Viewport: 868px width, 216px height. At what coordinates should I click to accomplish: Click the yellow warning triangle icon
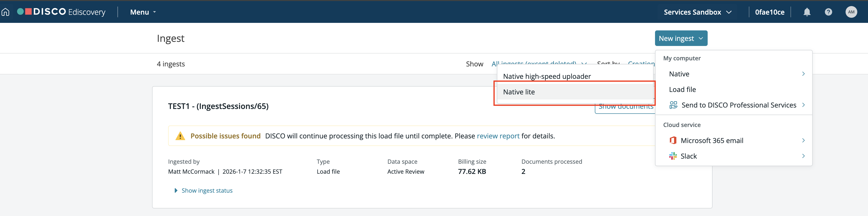[180, 136]
